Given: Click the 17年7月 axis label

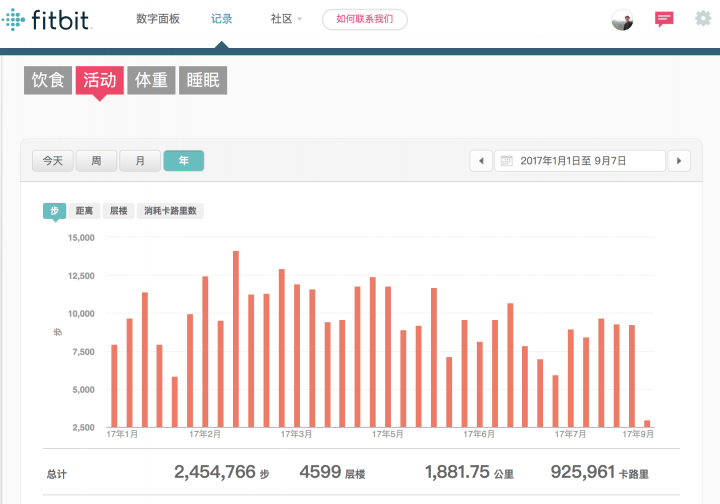Looking at the screenshot, I should (570, 434).
